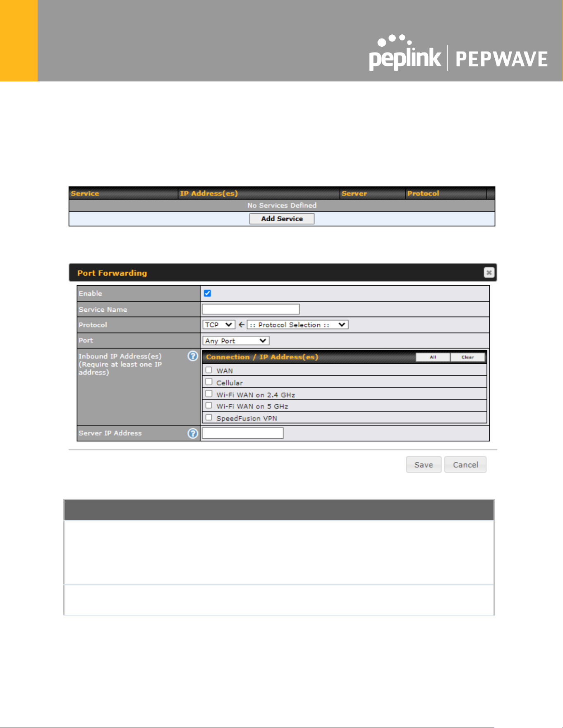
Task: Enable Wi-Fi WAN on 5 GHz
Action: pos(209,406)
